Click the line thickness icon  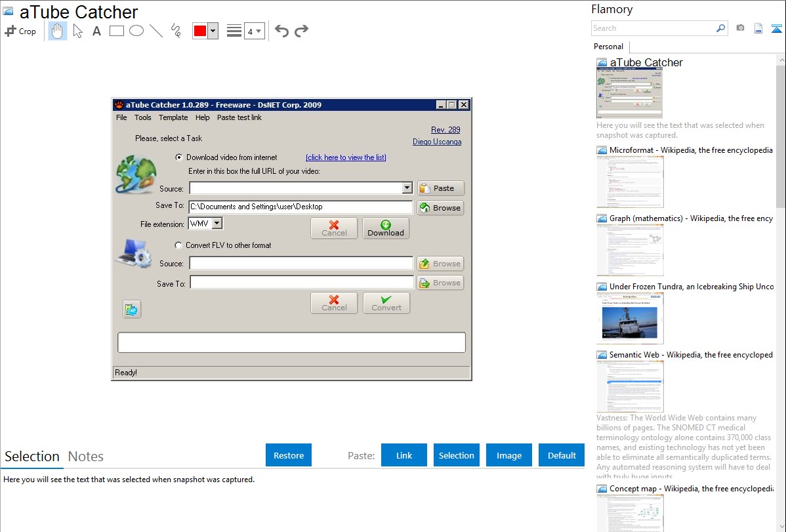click(x=234, y=31)
